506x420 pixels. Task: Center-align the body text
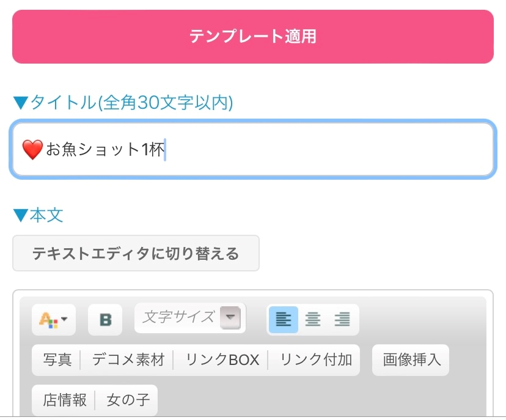pos(312,319)
